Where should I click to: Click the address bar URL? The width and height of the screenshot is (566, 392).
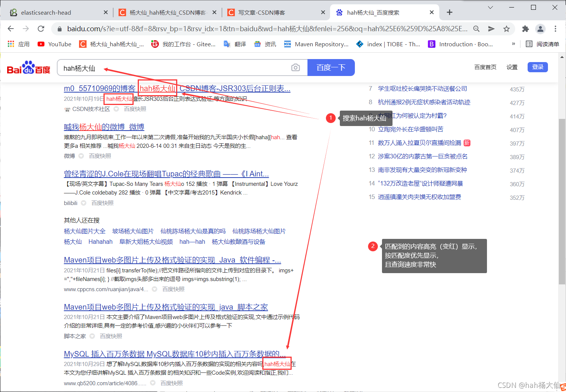[x=267, y=29]
